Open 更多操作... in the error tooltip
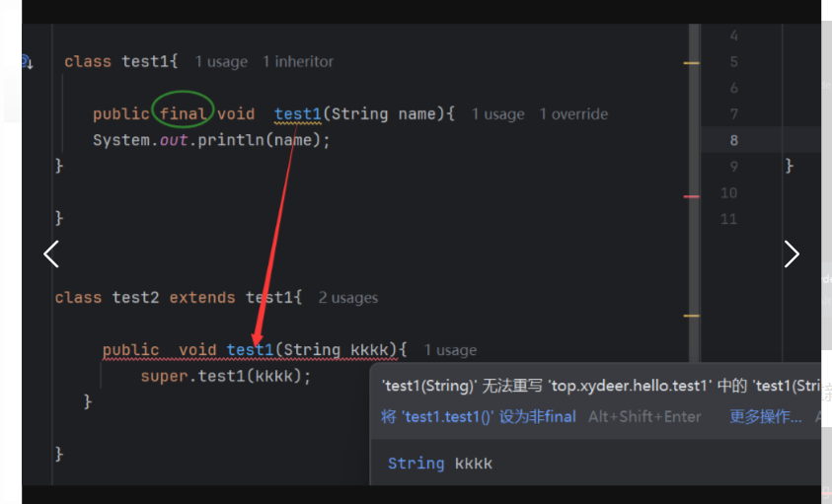Viewport: 832px width, 504px height. (x=765, y=416)
